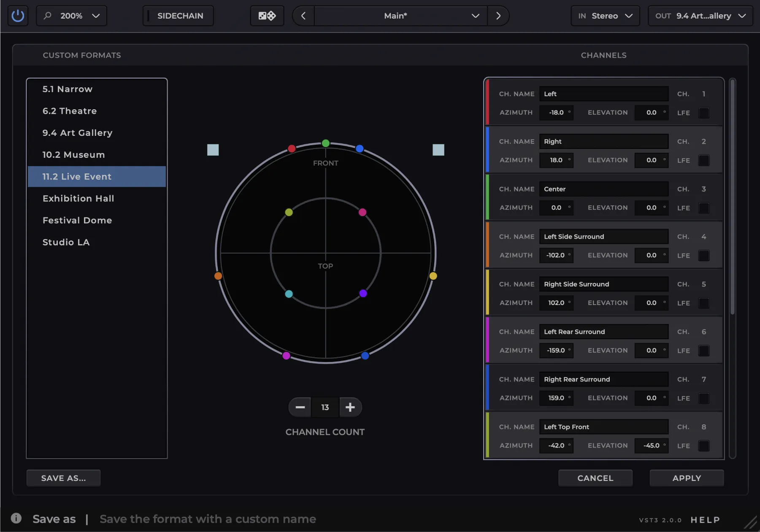Click the left light-blue LFE square
The width and height of the screenshot is (760, 532).
click(213, 150)
